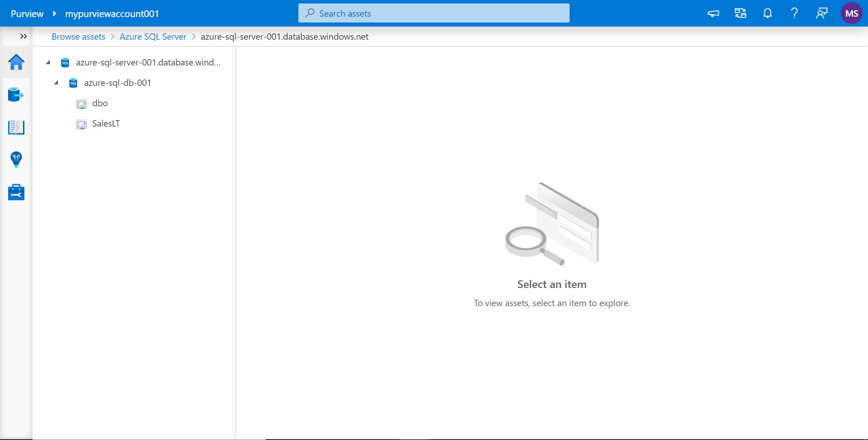Open the MS account avatar

pos(852,13)
